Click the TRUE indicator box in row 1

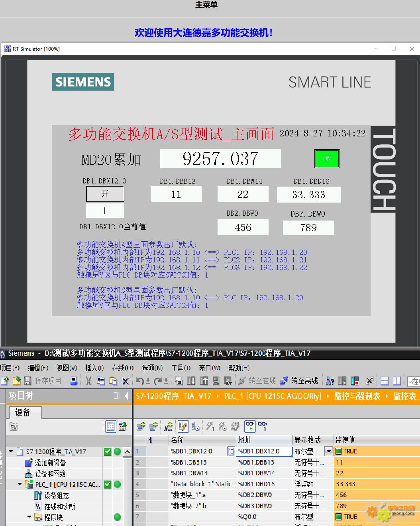pos(339,451)
